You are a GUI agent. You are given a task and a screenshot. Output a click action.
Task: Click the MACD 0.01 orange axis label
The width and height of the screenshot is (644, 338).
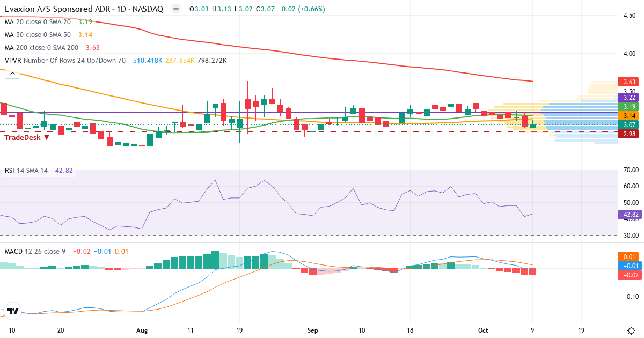pos(628,256)
